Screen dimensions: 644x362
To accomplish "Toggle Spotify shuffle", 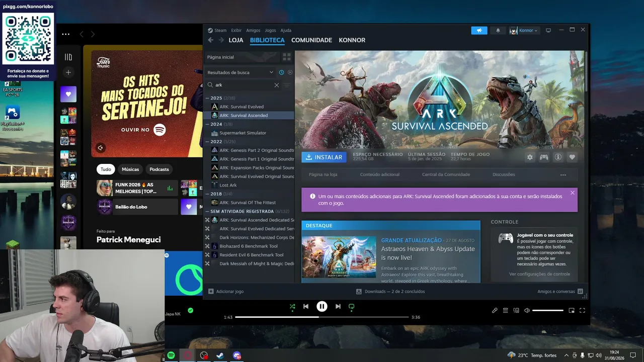I will (x=292, y=306).
